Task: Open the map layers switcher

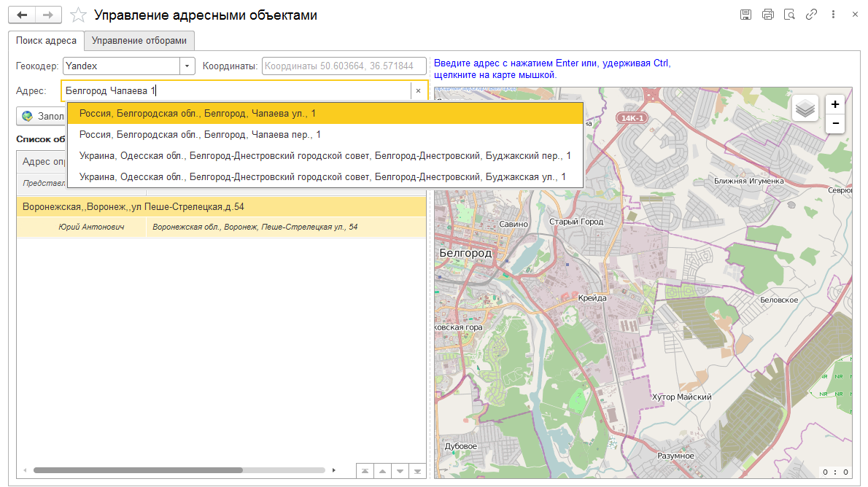Action: pyautogui.click(x=805, y=109)
